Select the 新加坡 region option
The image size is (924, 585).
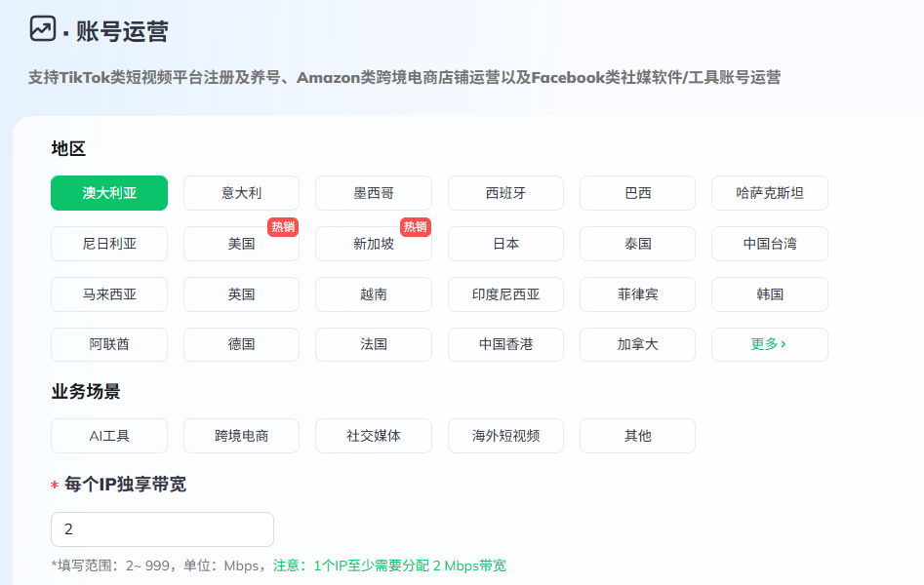[x=374, y=244]
